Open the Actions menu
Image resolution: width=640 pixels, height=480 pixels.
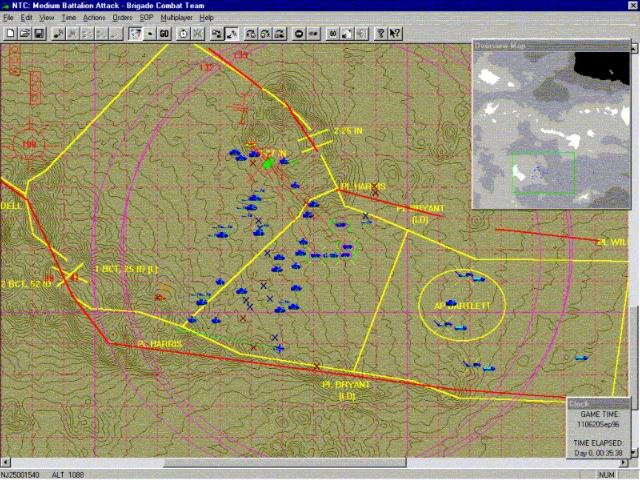click(94, 18)
